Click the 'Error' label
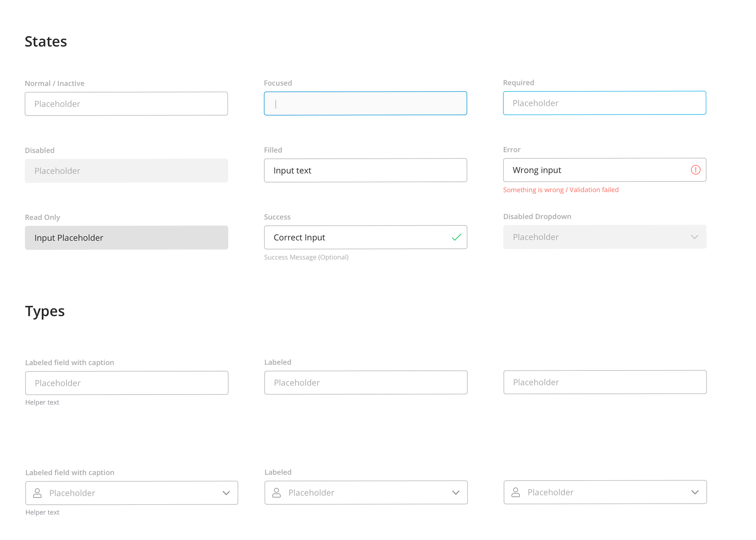Screen dimensions: 756x540 512,150
